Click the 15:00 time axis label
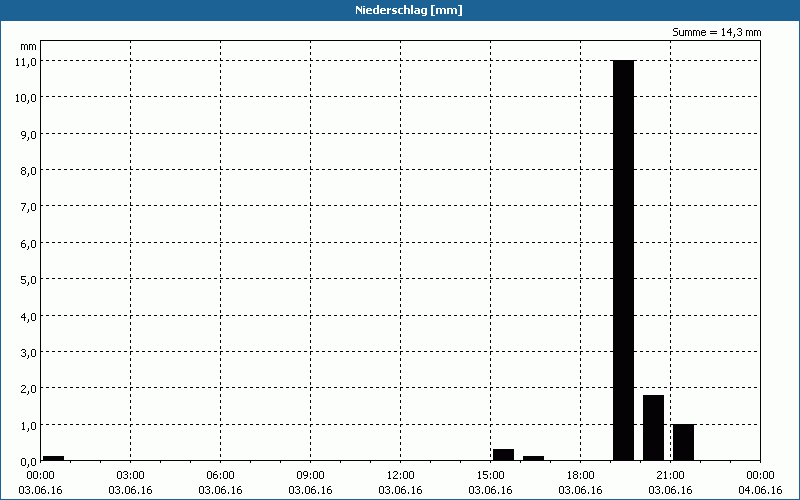This screenshot has width=800, height=500. pos(490,476)
